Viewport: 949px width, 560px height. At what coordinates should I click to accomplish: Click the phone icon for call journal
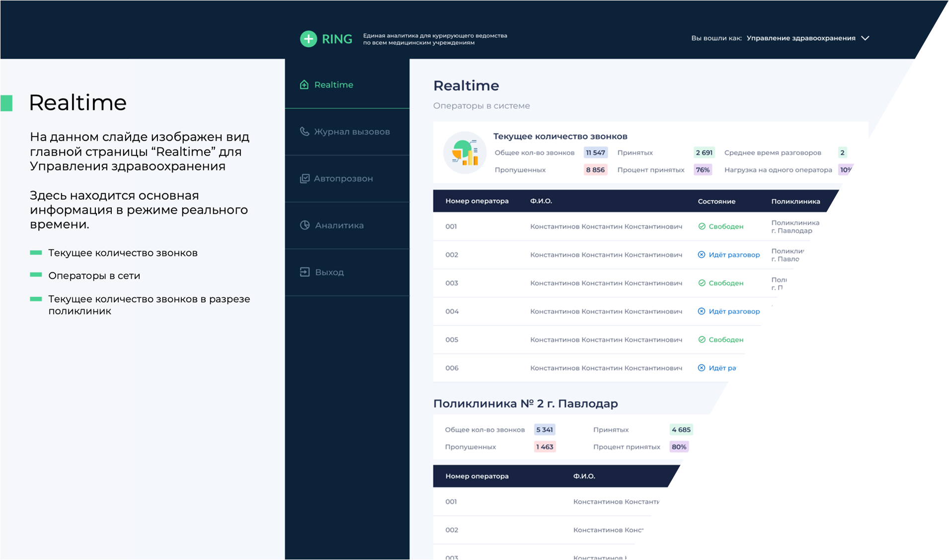pyautogui.click(x=305, y=132)
